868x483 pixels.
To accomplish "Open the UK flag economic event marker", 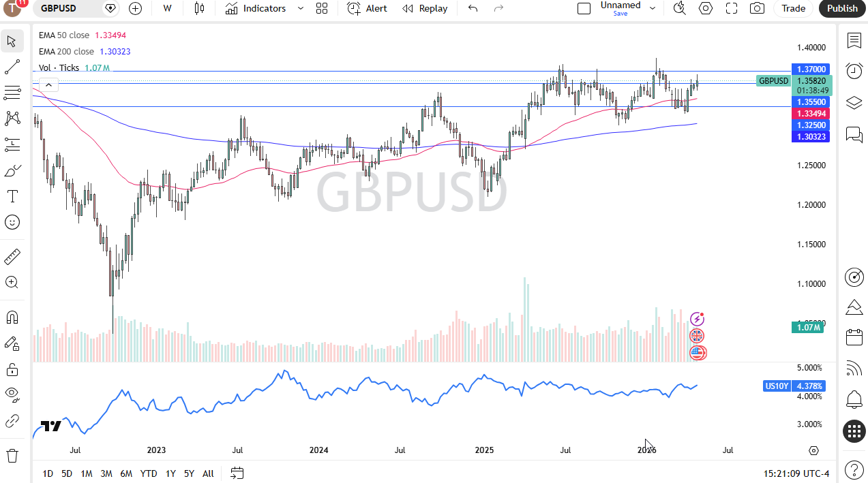I will (697, 336).
